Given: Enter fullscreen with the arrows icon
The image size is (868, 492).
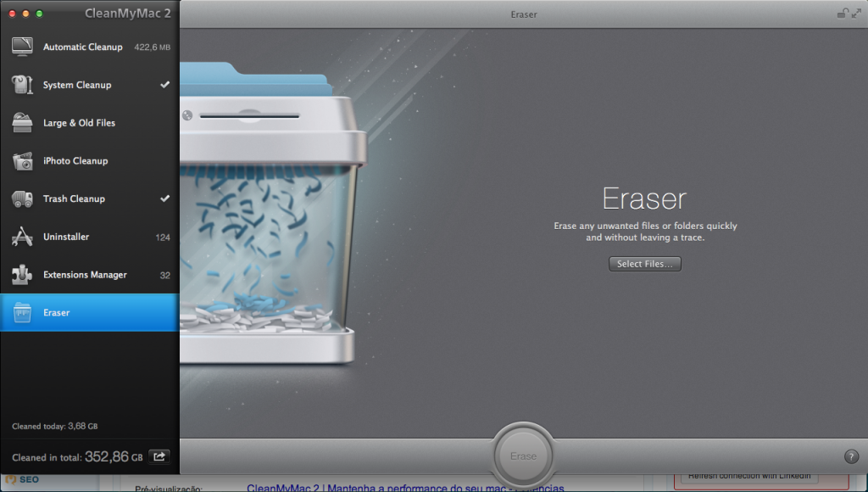Looking at the screenshot, I should [x=856, y=14].
